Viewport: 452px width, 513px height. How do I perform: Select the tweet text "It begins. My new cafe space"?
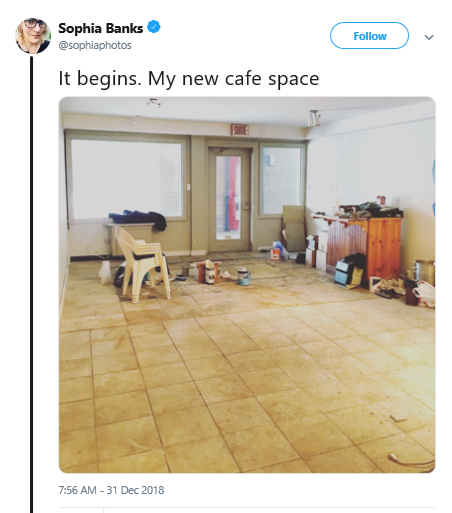point(189,79)
